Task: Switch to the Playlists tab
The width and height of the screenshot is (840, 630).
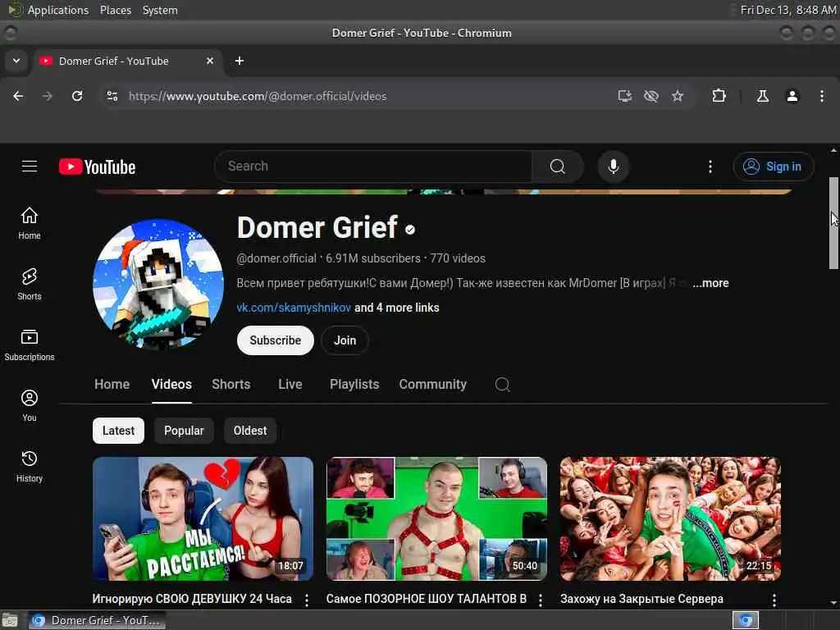Action: pyautogui.click(x=354, y=384)
